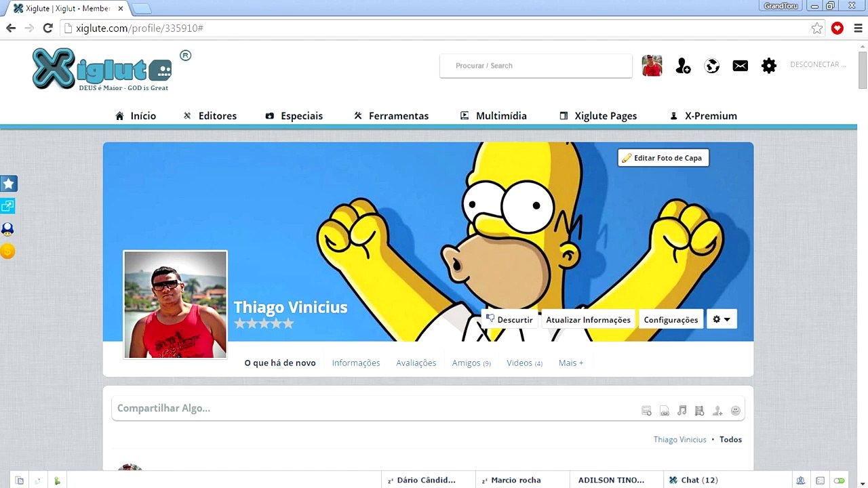Toggle the green chat online status switch

840,481
